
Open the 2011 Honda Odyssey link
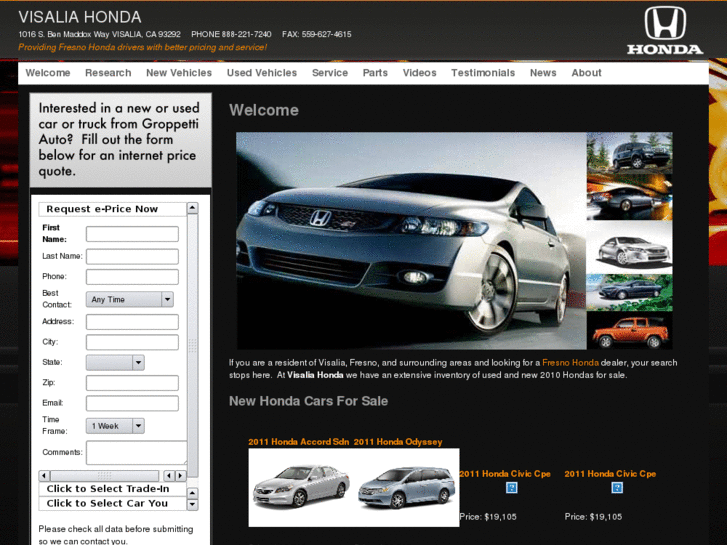398,442
